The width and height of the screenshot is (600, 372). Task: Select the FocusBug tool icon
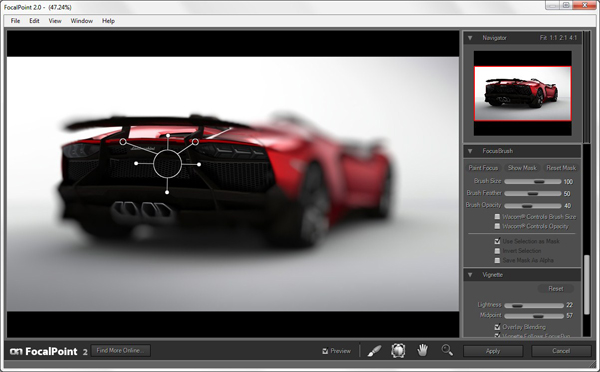398,351
